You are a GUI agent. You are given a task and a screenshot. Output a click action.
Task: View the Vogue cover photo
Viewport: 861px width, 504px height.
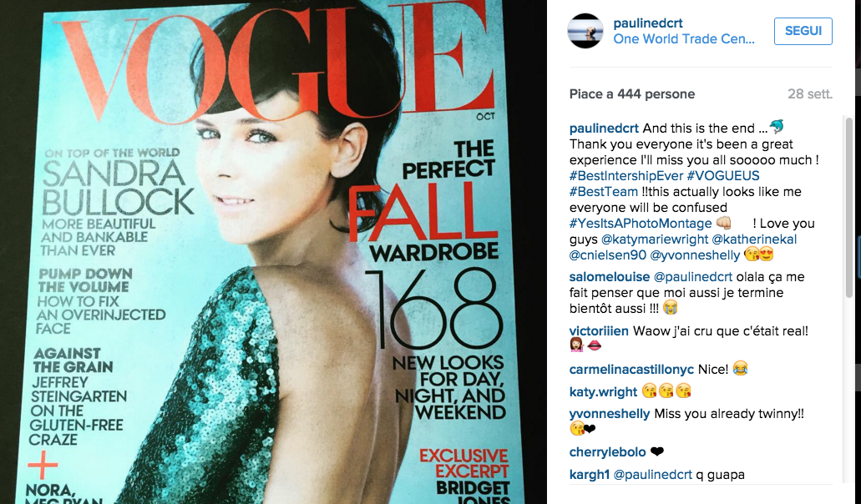[x=273, y=252]
